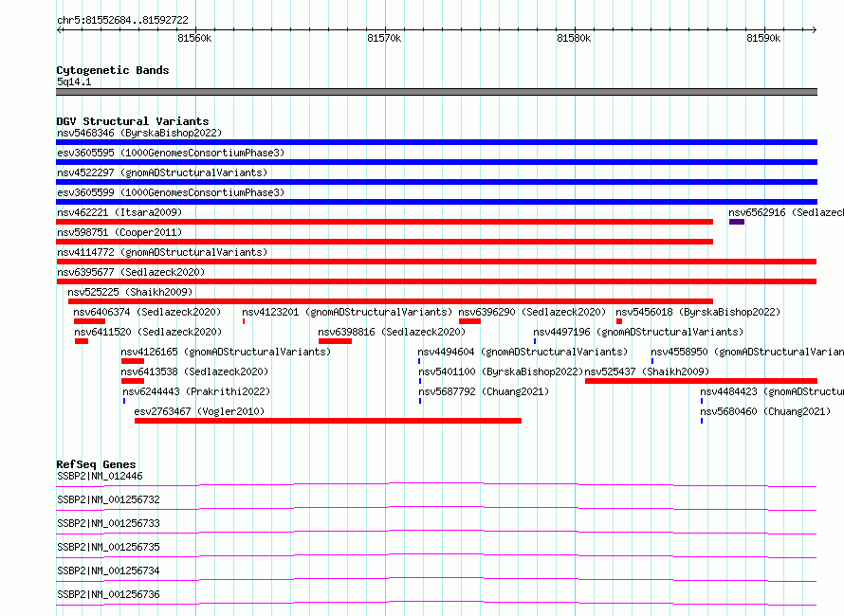844x616 pixels.
Task: Click the esv2763467 (Vogler2010) label
Action: pyautogui.click(x=199, y=411)
